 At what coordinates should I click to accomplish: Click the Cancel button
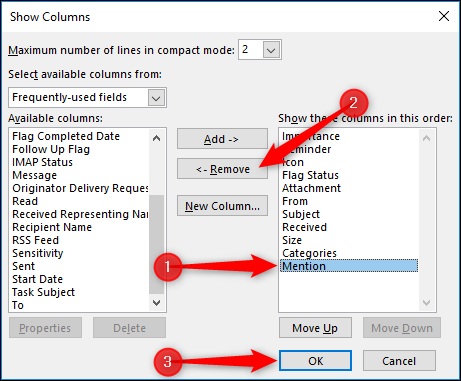[x=399, y=361]
